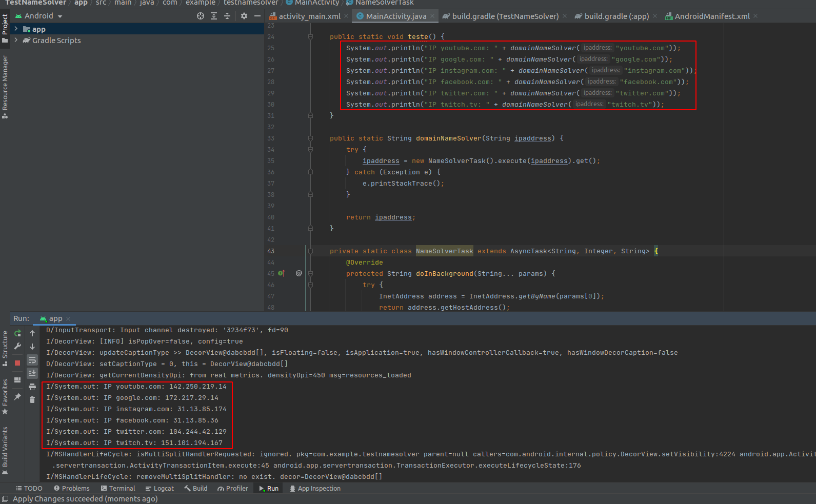Pin the Run tab with pin icon
The width and height of the screenshot is (816, 504).
[x=17, y=397]
